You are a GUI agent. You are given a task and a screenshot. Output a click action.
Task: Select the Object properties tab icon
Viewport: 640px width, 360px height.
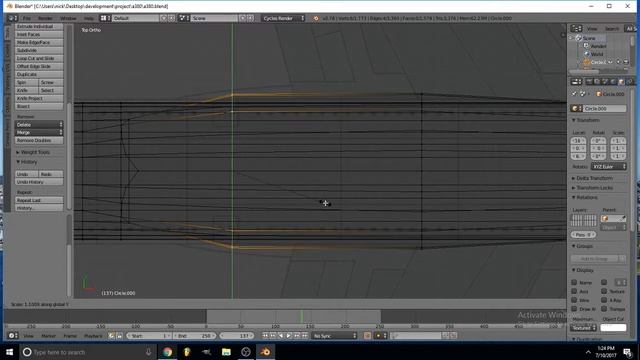coord(621,82)
